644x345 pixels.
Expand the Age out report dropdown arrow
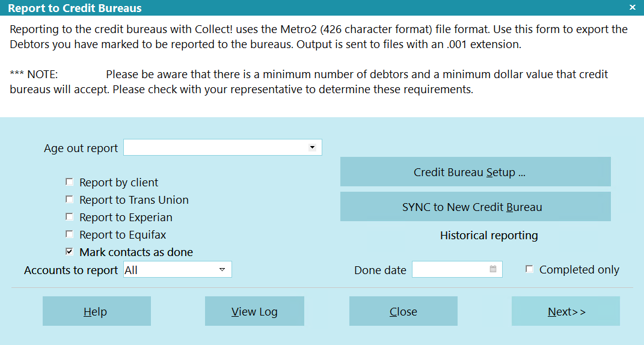tap(311, 147)
